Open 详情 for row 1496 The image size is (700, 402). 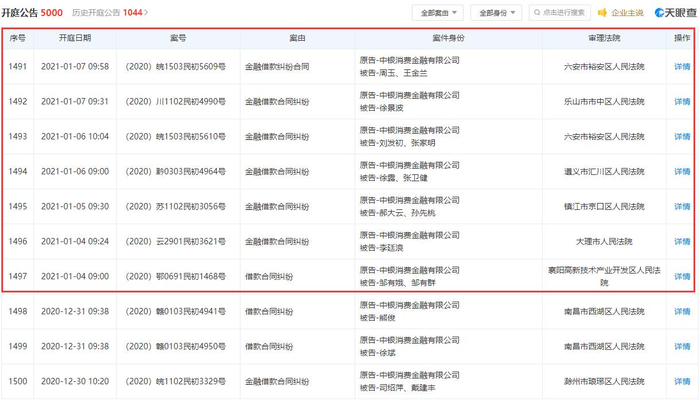pyautogui.click(x=682, y=241)
